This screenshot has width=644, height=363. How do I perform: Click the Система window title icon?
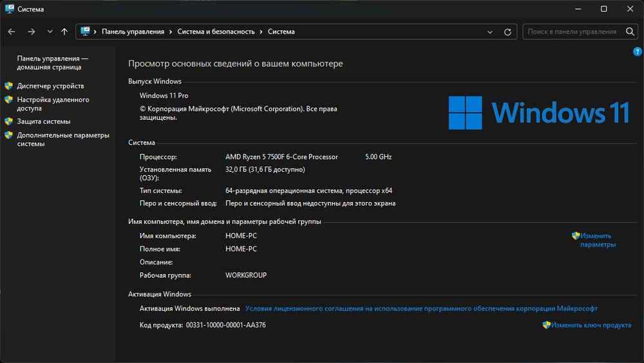pos(10,8)
